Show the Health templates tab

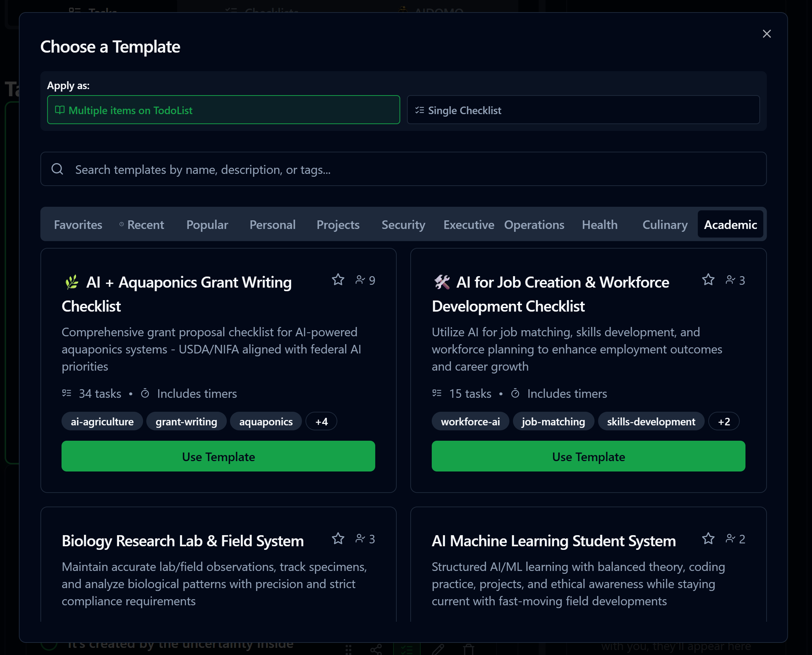pos(600,225)
